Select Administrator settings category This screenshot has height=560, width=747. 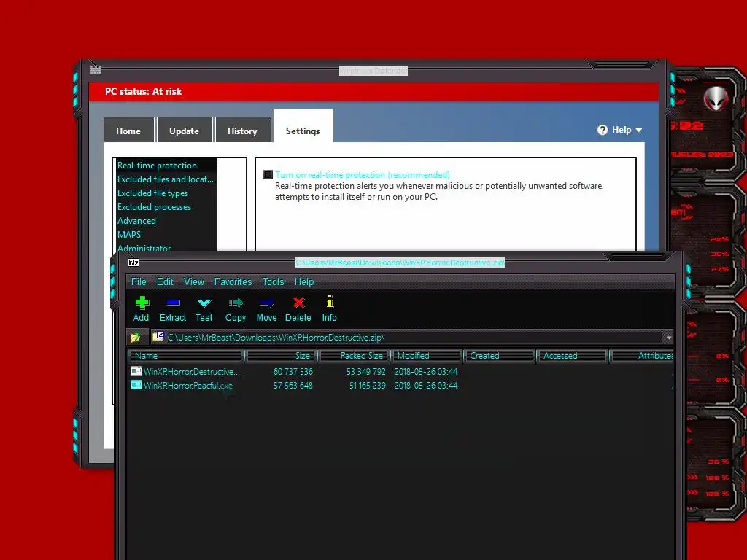tap(167, 248)
